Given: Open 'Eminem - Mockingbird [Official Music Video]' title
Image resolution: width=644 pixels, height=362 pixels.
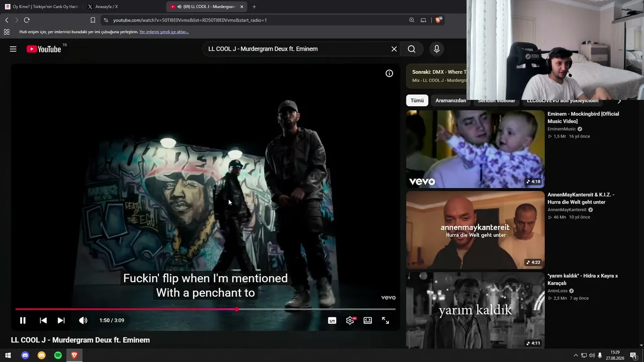Looking at the screenshot, I should 583,118.
